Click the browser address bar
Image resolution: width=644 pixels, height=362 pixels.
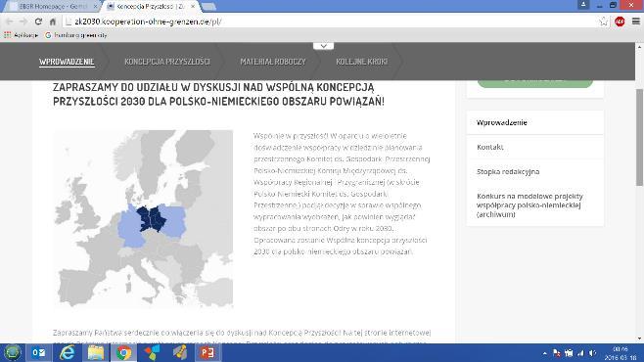pyautogui.click(x=329, y=22)
